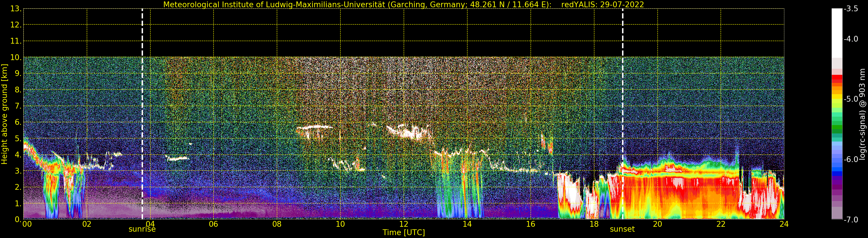Click the 'log(rc-signal) @ 903 nm' colorbar label
Screen dimensions: 868x238
click(x=862, y=114)
